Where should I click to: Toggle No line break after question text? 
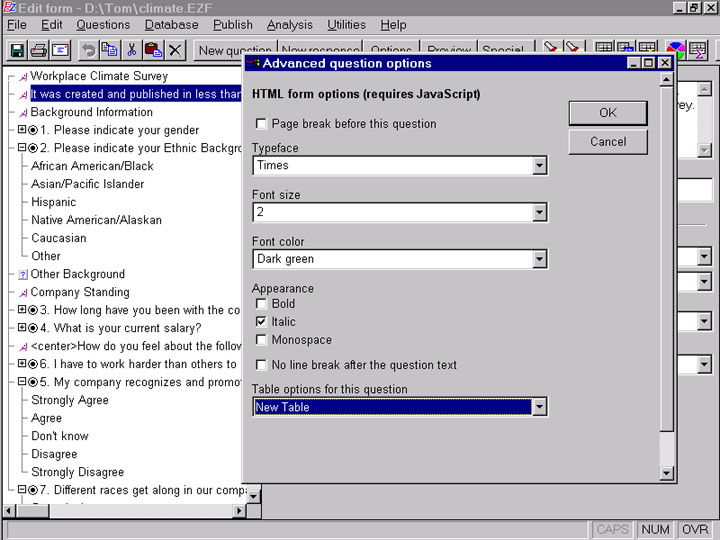(261, 365)
